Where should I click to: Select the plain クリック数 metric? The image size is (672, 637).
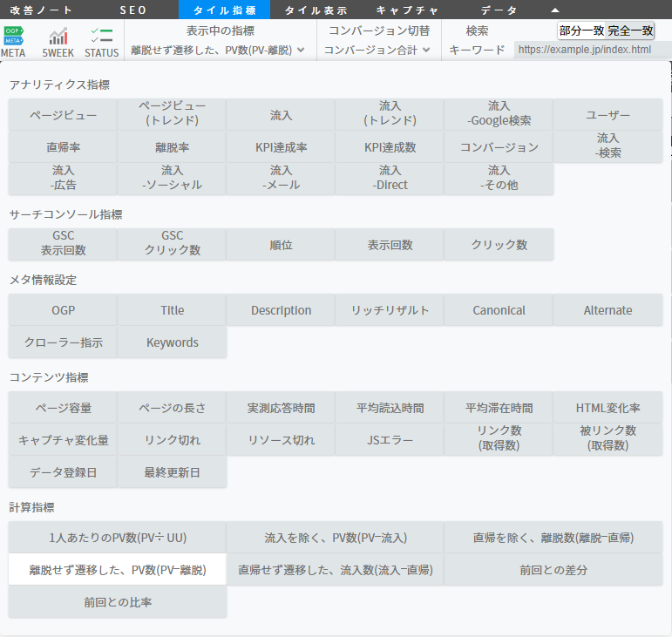[499, 244]
